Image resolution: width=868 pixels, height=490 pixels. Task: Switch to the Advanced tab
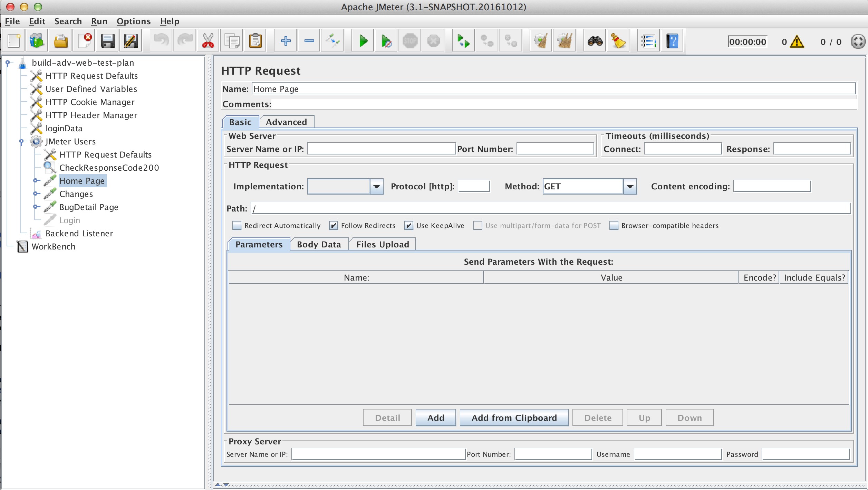(x=287, y=122)
